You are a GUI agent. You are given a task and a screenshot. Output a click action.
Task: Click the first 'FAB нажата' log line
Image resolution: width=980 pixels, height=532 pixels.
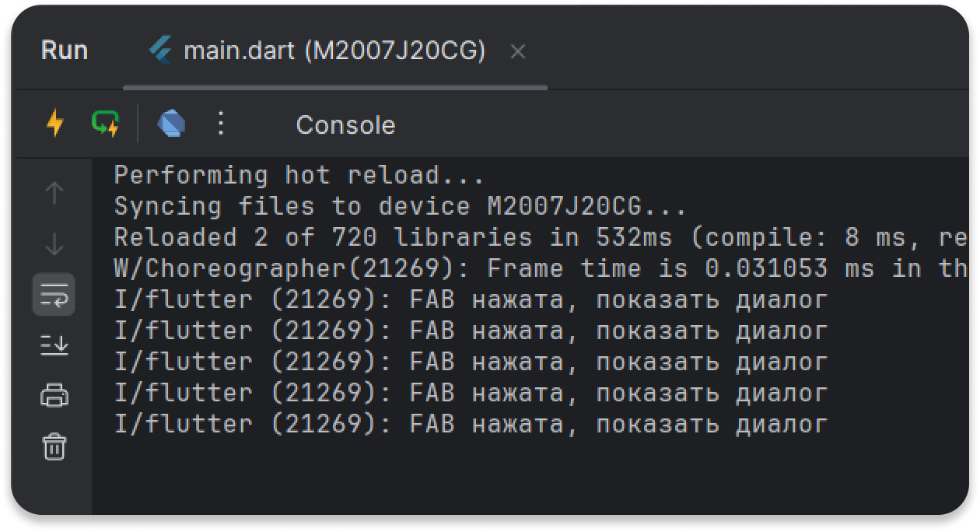click(471, 300)
